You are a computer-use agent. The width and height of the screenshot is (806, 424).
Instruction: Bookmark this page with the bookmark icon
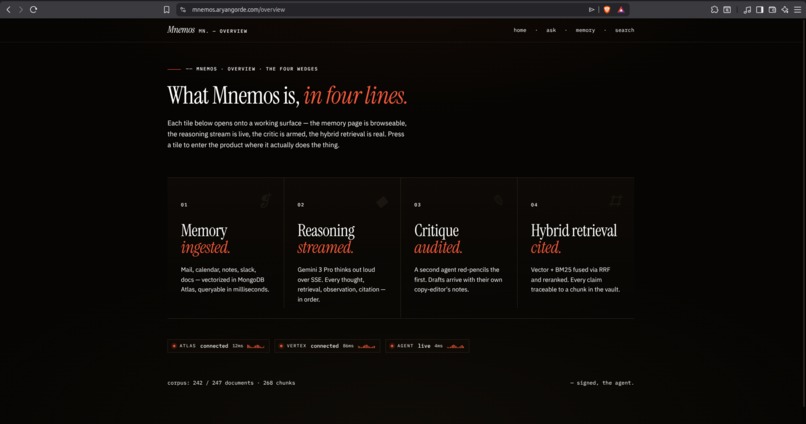point(167,10)
